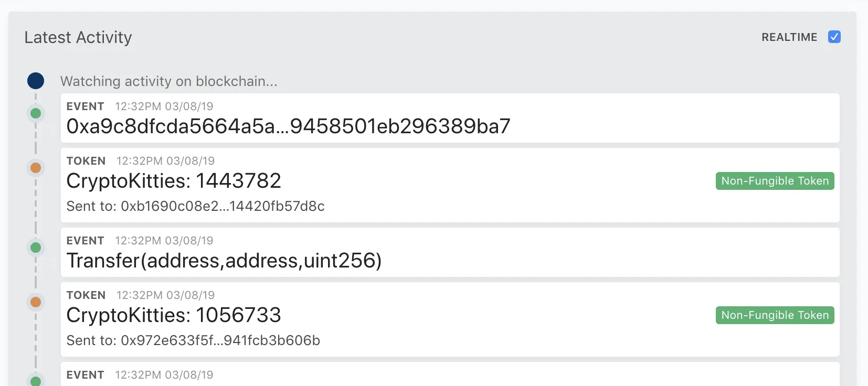Click Non-Fungible Token badge for CryptoKitties 1443782
Viewport: 868px width, 386px height.
[x=775, y=181]
